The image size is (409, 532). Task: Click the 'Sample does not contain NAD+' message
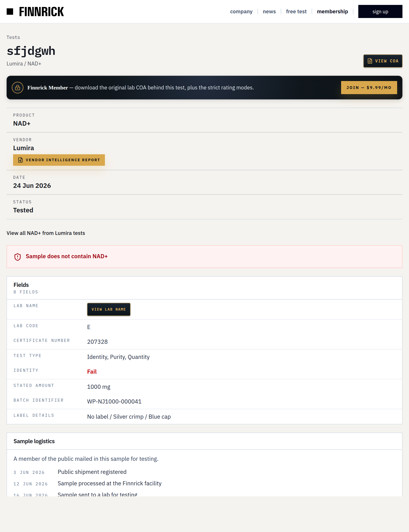(67, 256)
